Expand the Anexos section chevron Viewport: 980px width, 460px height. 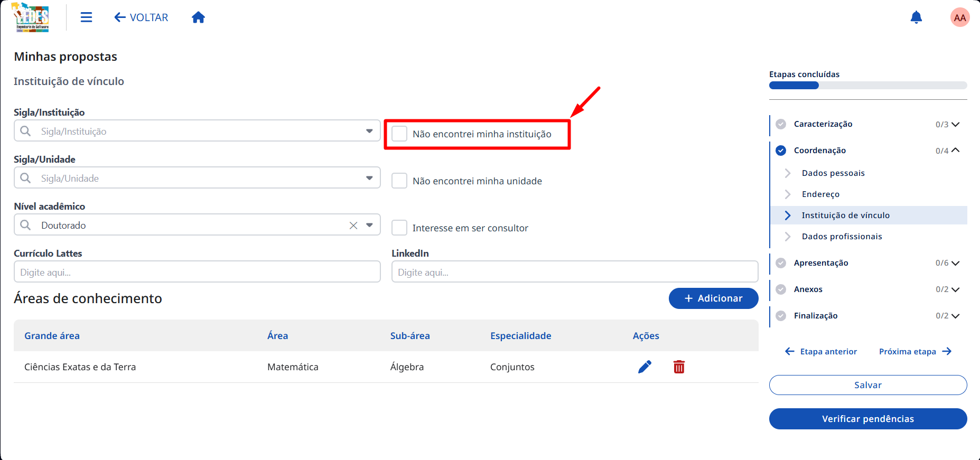coord(955,289)
